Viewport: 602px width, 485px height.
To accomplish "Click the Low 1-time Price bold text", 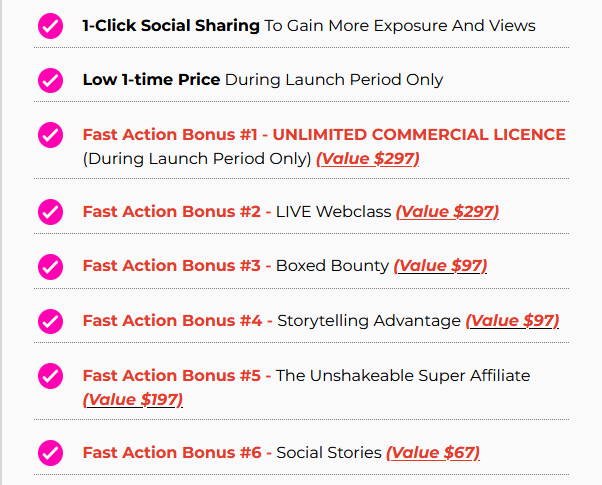I will (151, 80).
